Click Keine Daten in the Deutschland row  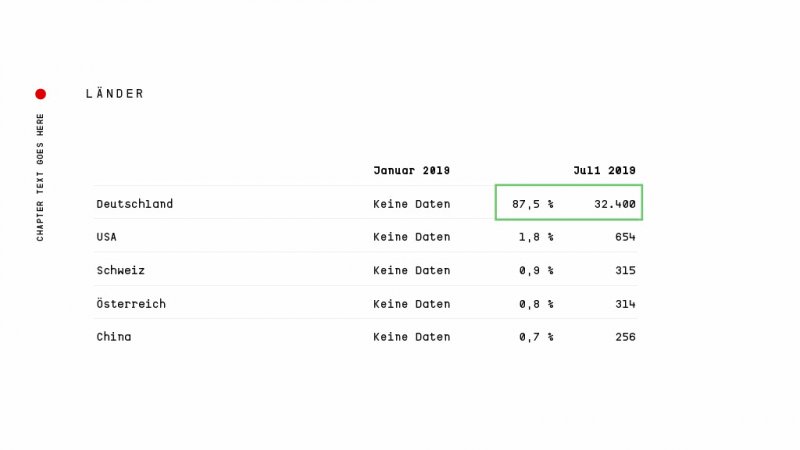[x=411, y=204]
